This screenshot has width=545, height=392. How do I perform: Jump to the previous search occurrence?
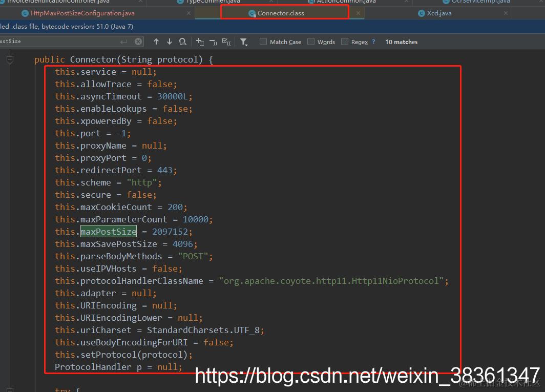[156, 42]
